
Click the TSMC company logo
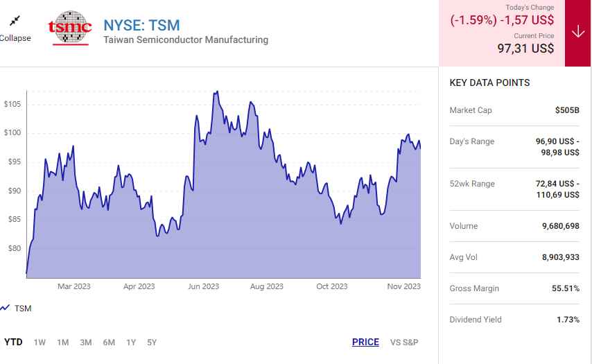70,28
